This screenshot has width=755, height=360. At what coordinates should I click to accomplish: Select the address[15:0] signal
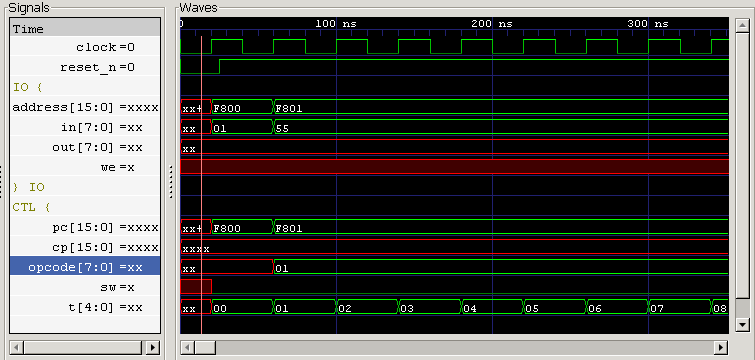click(x=85, y=107)
